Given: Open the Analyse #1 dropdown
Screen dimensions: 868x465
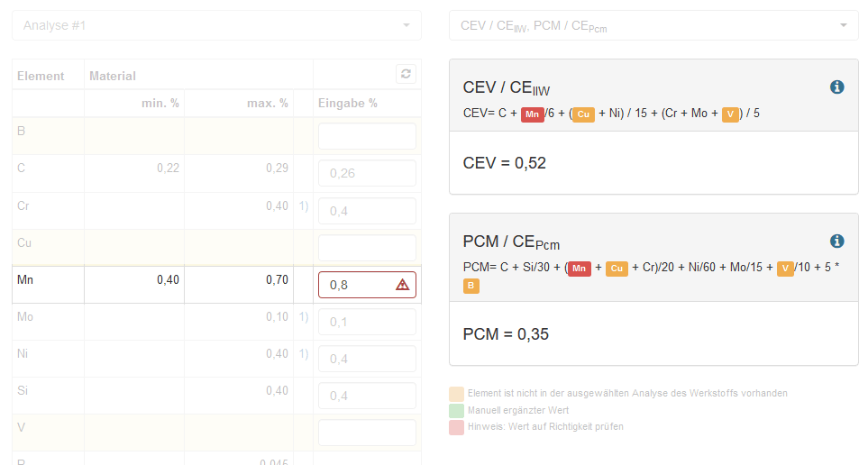Looking at the screenshot, I should (215, 25).
